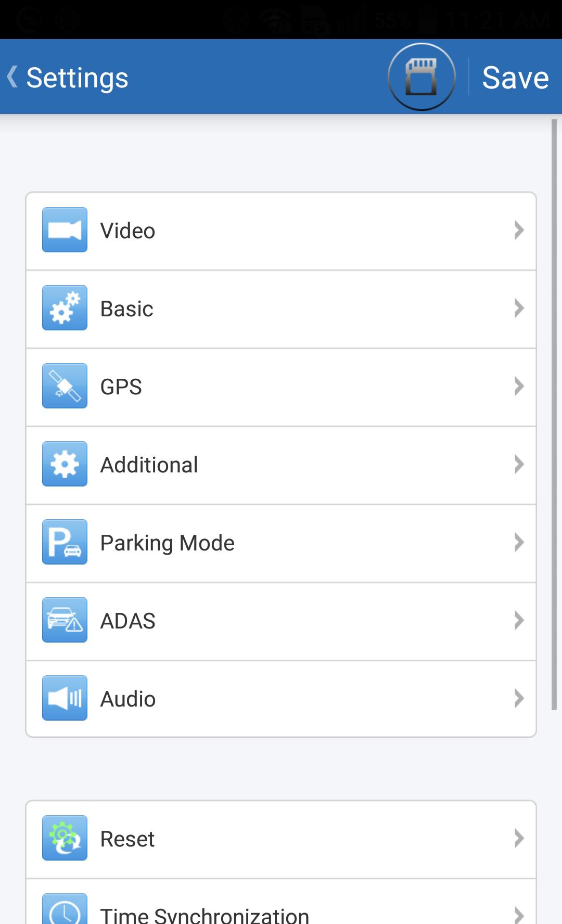This screenshot has height=924, width=562.
Task: Tap the Parking Mode icon
Action: click(65, 542)
